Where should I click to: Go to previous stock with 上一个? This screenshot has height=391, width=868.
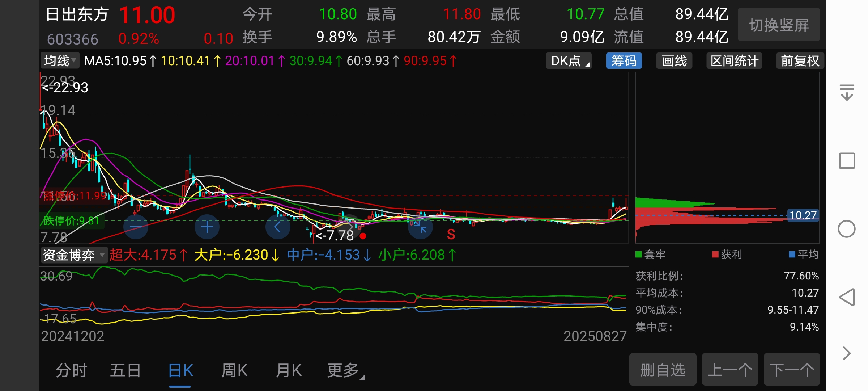coord(730,370)
